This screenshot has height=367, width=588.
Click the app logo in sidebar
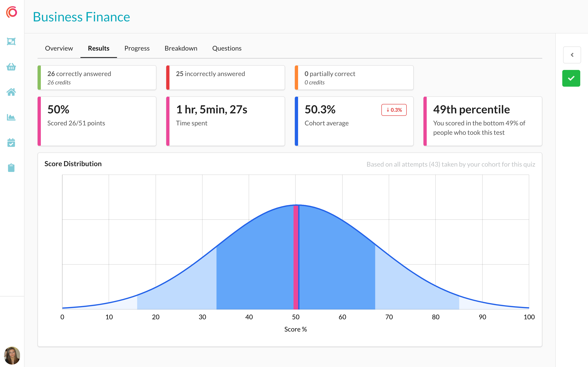click(12, 12)
